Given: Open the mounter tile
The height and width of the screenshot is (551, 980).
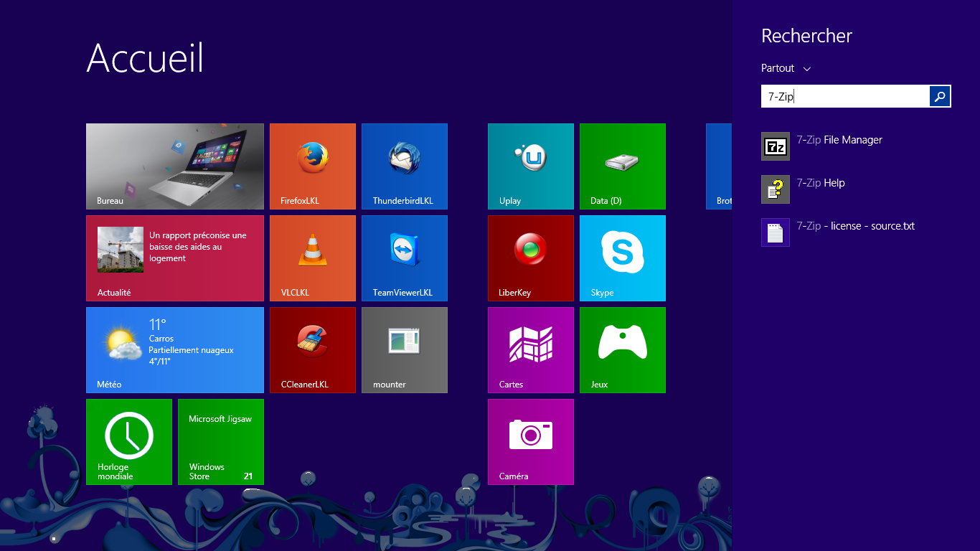Looking at the screenshot, I should point(405,350).
